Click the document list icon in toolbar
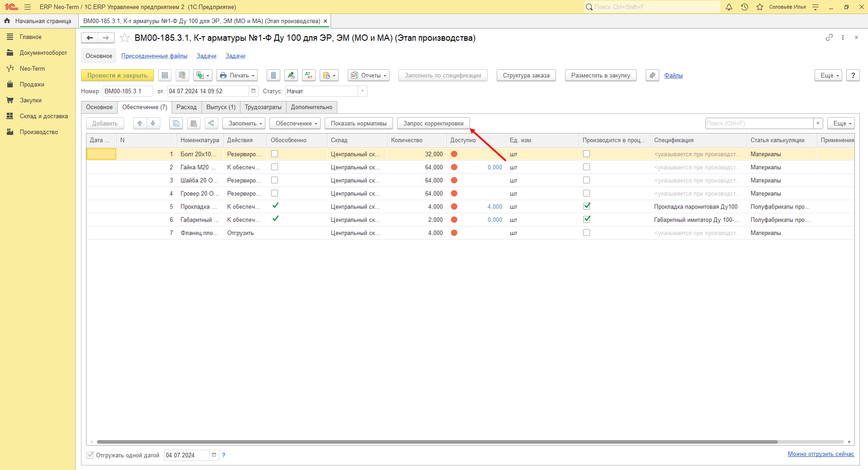This screenshot has height=470, width=868. point(273,76)
